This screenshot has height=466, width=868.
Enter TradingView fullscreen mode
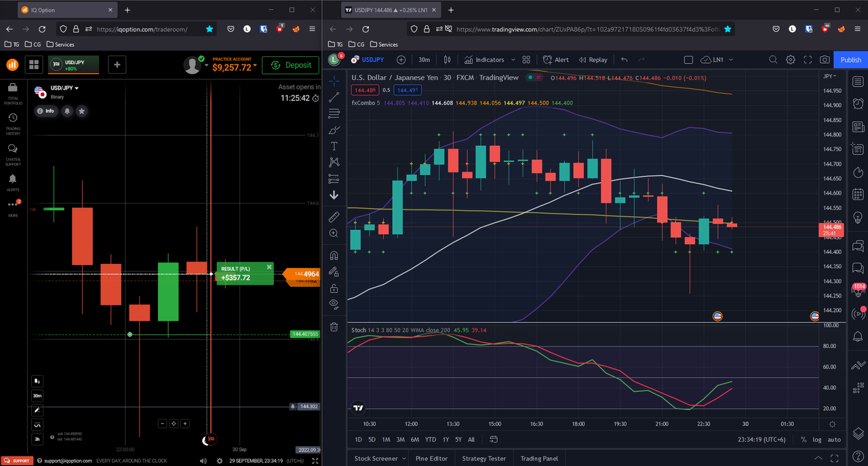[x=808, y=60]
